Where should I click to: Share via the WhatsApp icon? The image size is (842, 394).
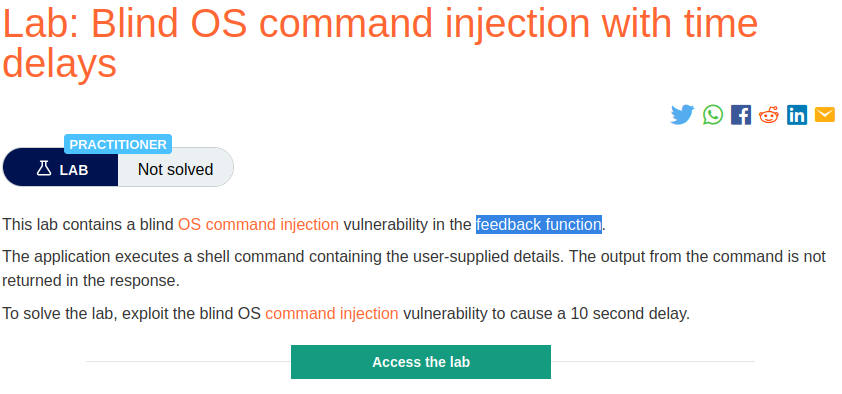coord(713,115)
